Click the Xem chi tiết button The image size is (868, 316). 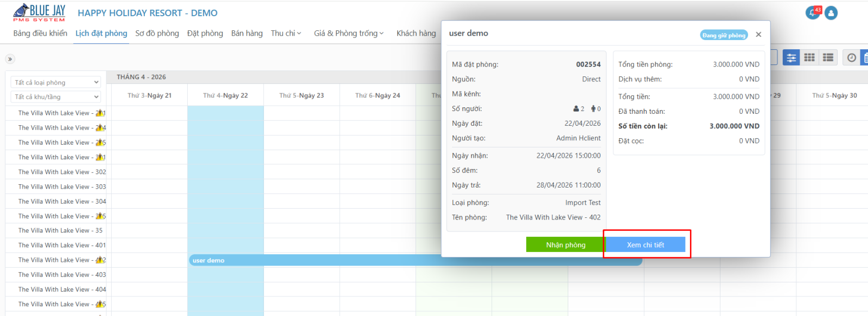(x=646, y=245)
